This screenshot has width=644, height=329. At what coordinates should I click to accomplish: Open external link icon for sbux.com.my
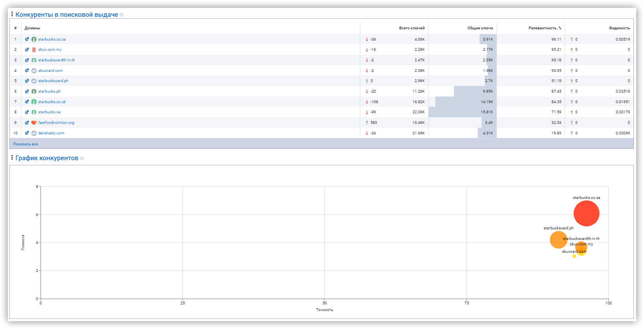pyautogui.click(x=27, y=50)
